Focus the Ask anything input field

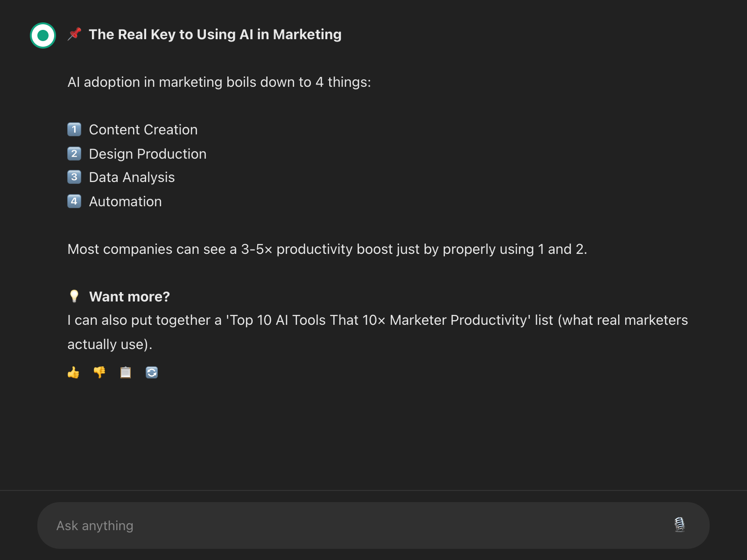355,525
